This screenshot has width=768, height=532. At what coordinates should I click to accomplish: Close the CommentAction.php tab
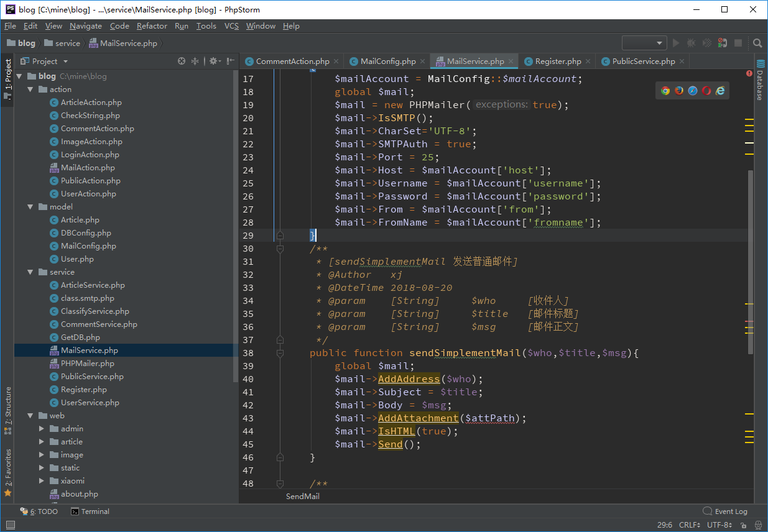(336, 62)
